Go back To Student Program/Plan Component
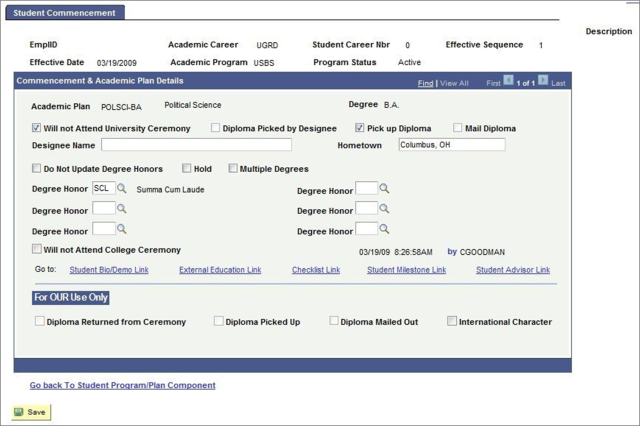 point(122,385)
